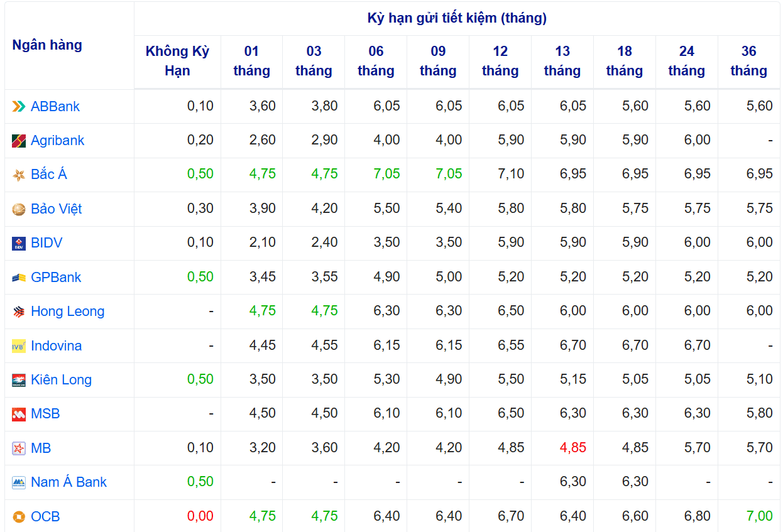
Task: Open the MSB bank link
Action: [45, 414]
